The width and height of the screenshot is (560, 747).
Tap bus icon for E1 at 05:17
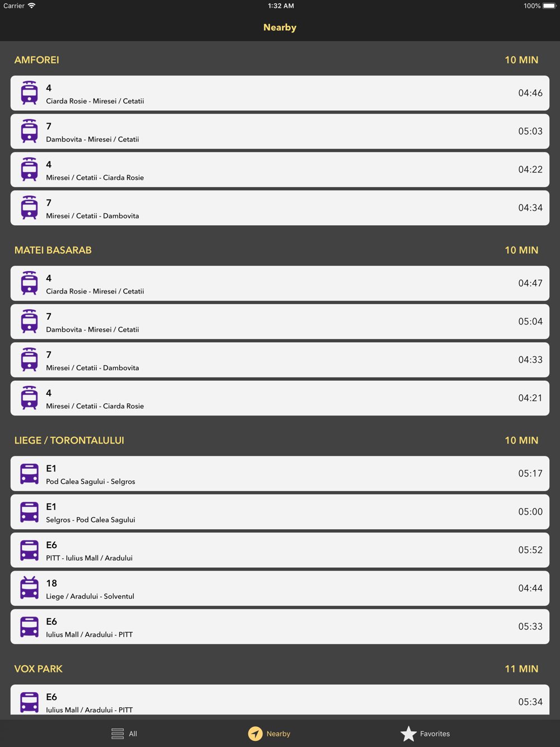29,474
